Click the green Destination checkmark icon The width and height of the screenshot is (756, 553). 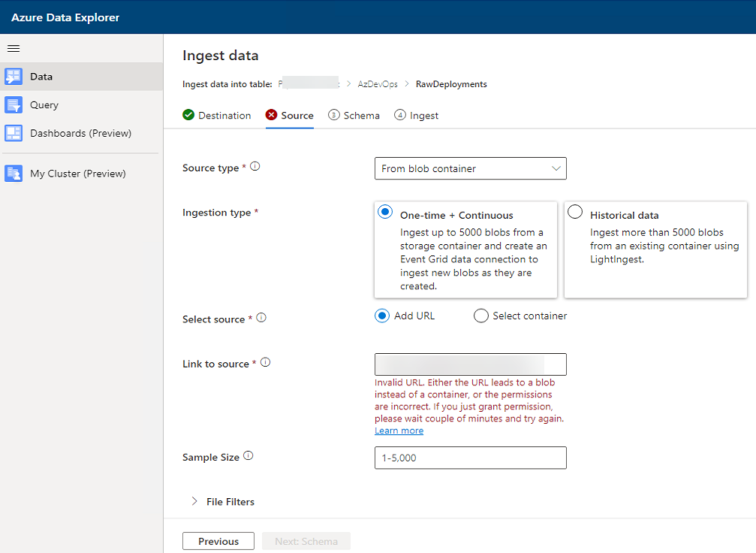188,115
